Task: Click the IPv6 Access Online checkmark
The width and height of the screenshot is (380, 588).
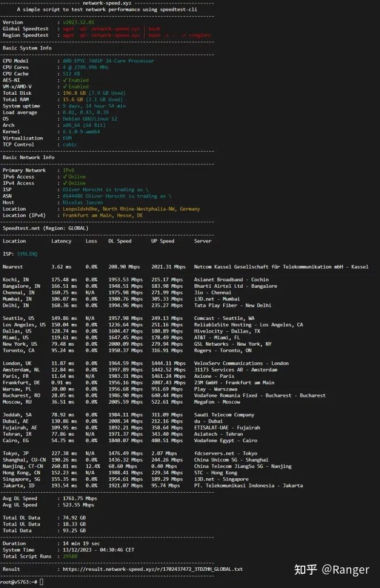Action: 64,177
